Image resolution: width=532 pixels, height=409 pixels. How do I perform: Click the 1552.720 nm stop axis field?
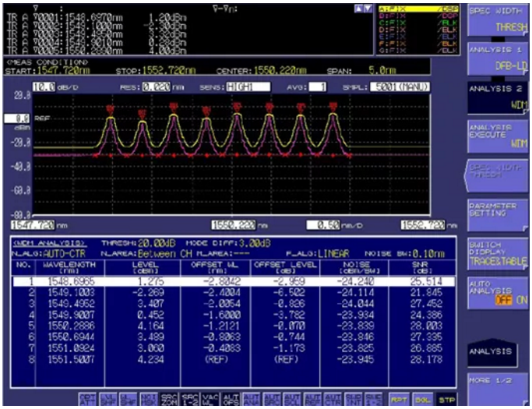[x=423, y=224]
